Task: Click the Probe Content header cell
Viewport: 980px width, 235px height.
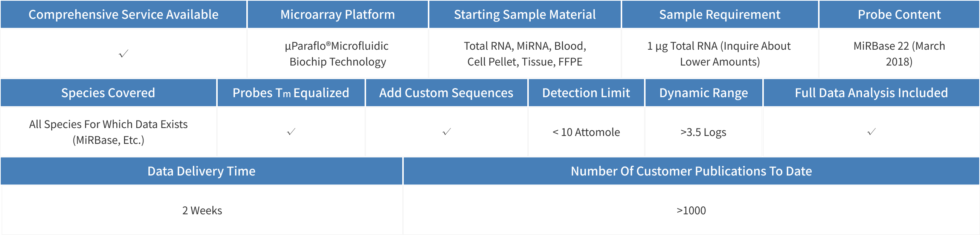Action: point(899,14)
